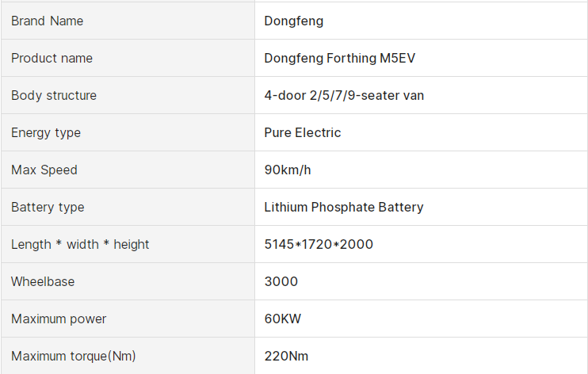Viewport: 588px width, 374px height.
Task: Click the Maximum torque(Nm) label
Action: [x=74, y=356]
